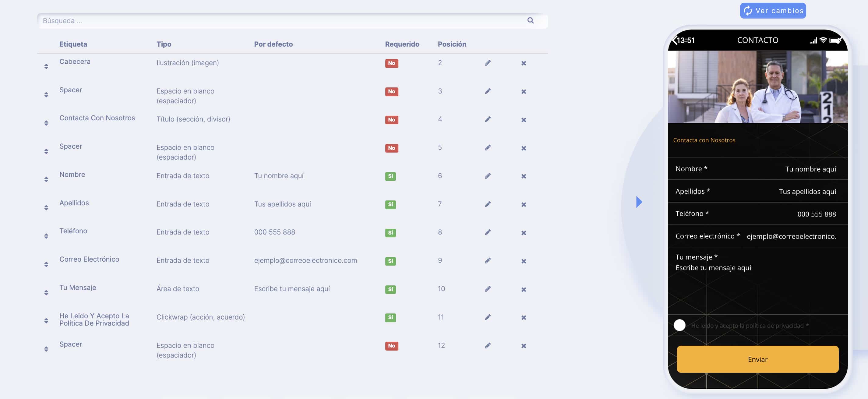Delete the Tu Mensaje row
Image resolution: width=868 pixels, height=399 pixels.
coord(524,289)
